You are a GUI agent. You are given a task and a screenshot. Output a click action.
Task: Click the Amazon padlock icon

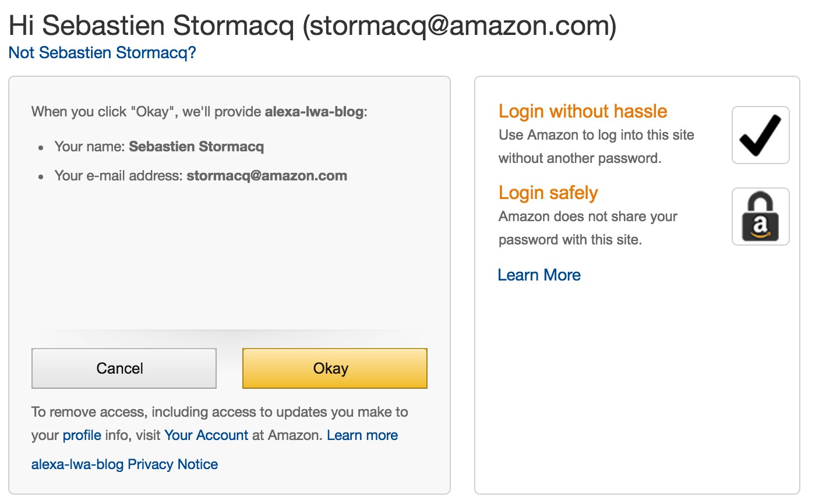click(x=760, y=216)
